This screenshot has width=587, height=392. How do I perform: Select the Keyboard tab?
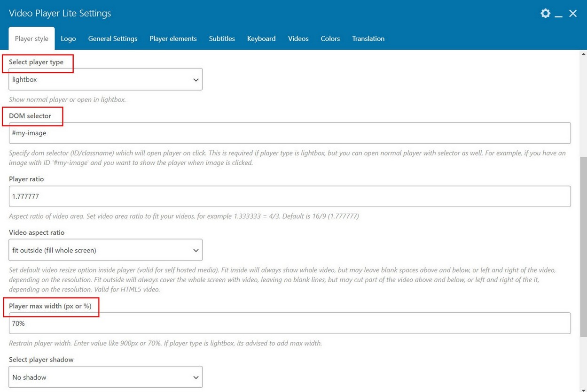coord(261,38)
